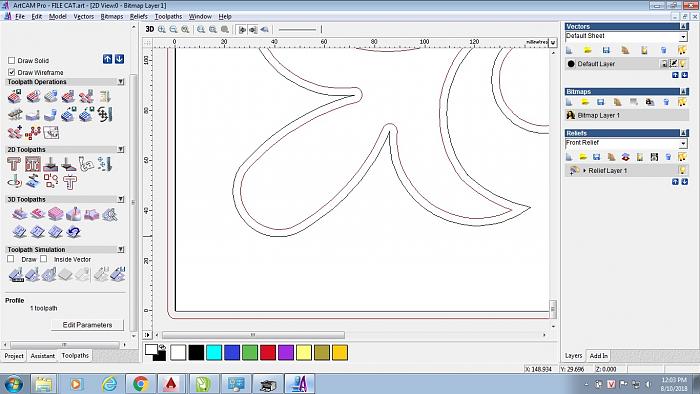Switch to the Add In tab

click(x=598, y=356)
